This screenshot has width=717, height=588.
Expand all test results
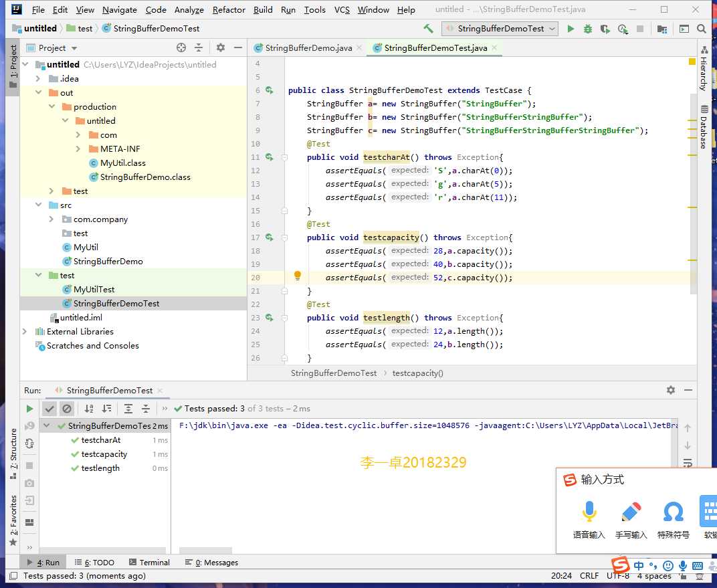click(x=128, y=408)
